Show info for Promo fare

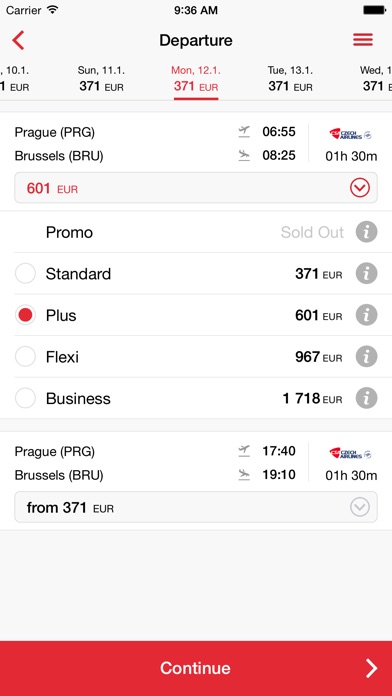(366, 232)
